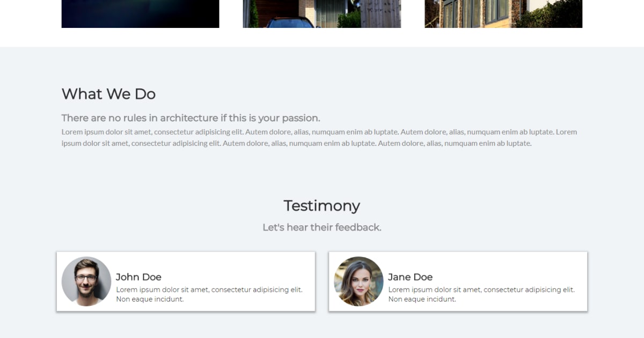Click John Doe's avatar photo

click(86, 281)
